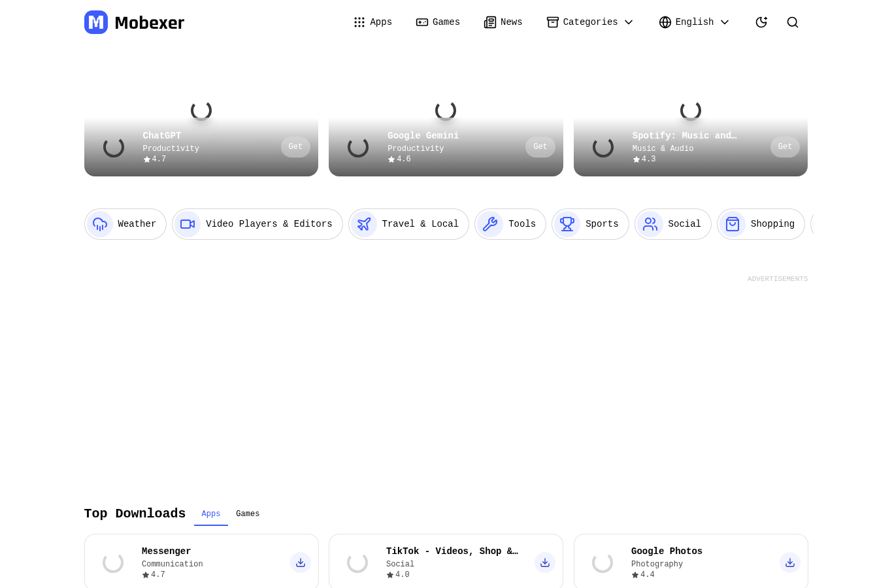Click the Apps grid icon in navigation
Viewport: 892px width, 588px height.
coord(359,22)
